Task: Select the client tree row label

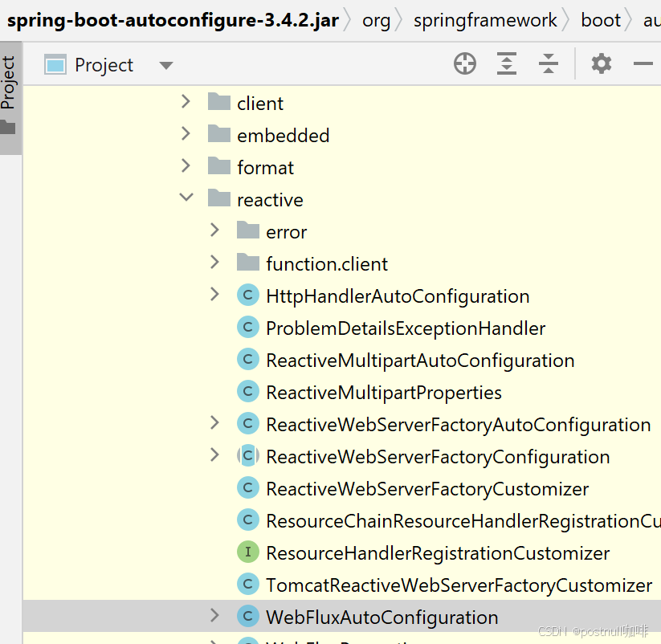Action: click(260, 104)
